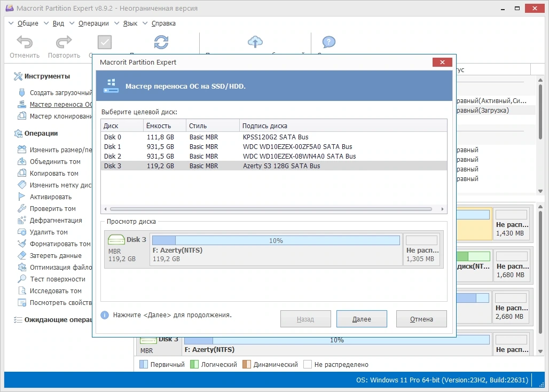Click the Затереть данные eraser icon

coord(22,255)
